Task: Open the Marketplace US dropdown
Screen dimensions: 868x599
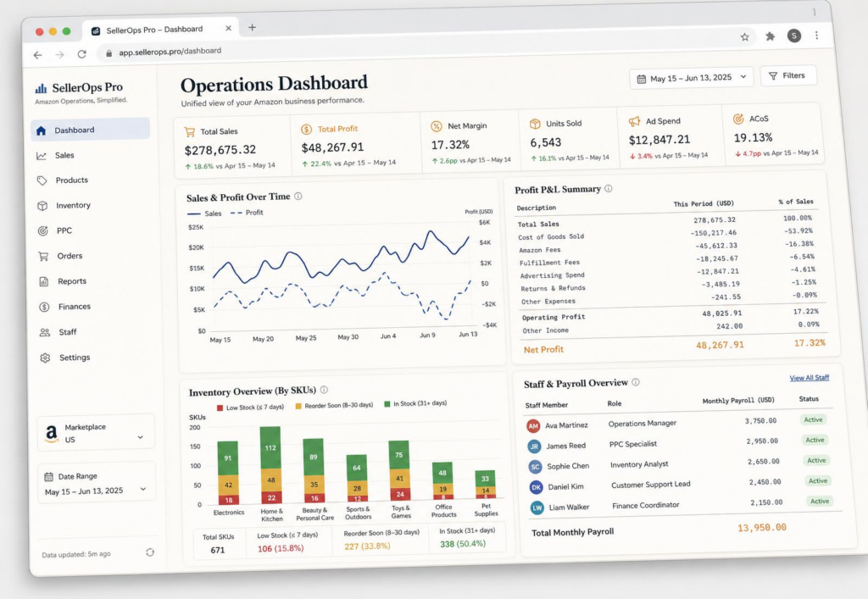Action: [96, 433]
